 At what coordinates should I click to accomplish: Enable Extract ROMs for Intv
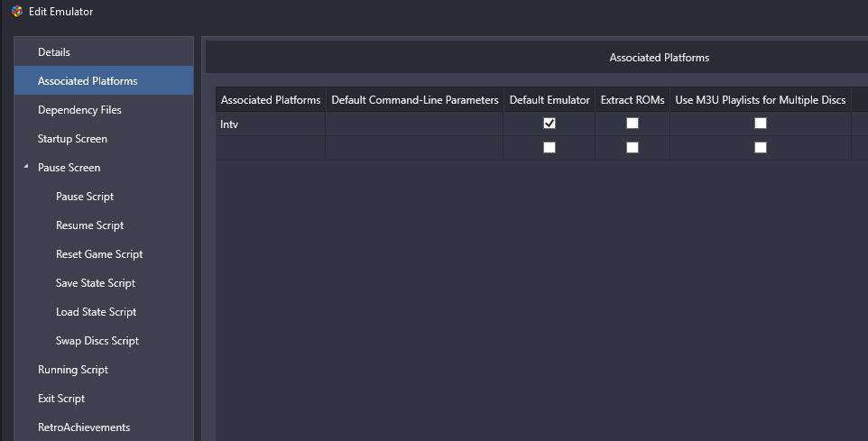tap(633, 123)
